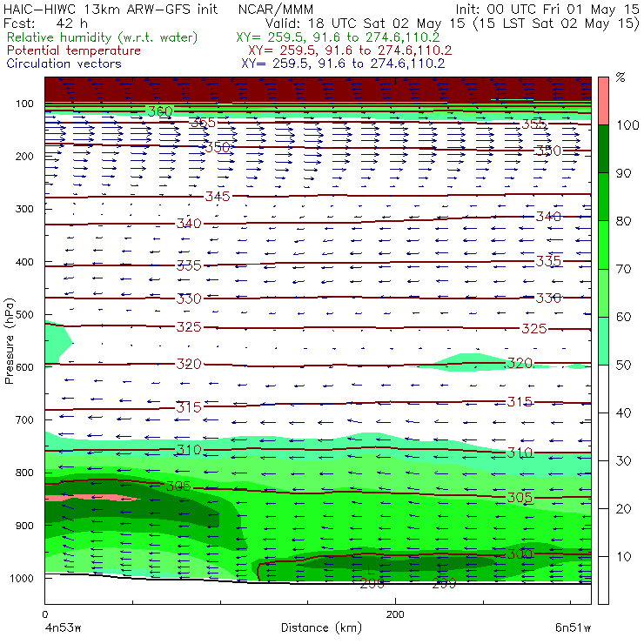Click the 300 hPa pressure axis label

[x=24, y=209]
